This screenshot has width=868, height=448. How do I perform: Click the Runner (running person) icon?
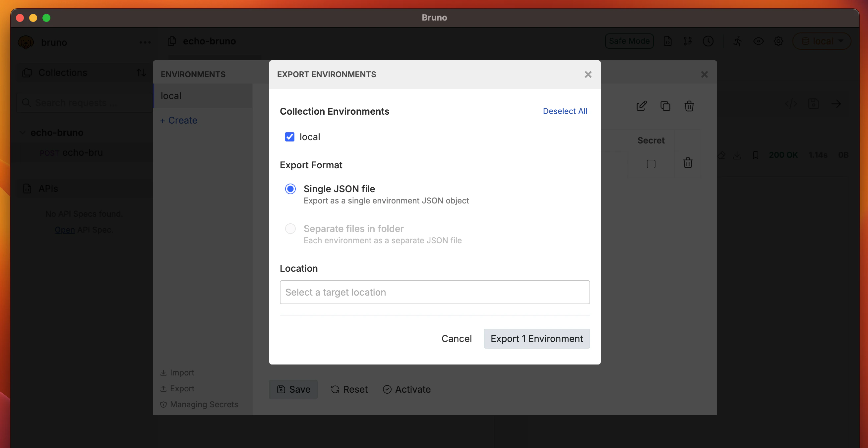point(738,41)
